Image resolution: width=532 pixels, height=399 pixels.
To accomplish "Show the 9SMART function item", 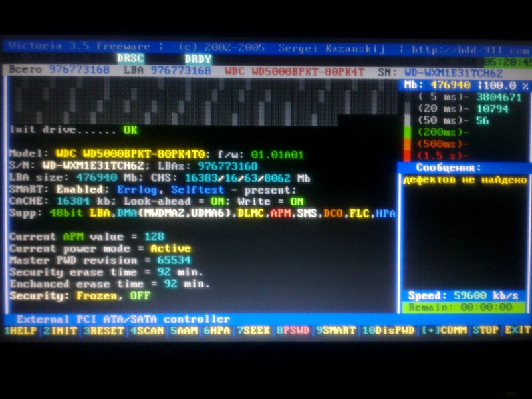I will [x=336, y=331].
